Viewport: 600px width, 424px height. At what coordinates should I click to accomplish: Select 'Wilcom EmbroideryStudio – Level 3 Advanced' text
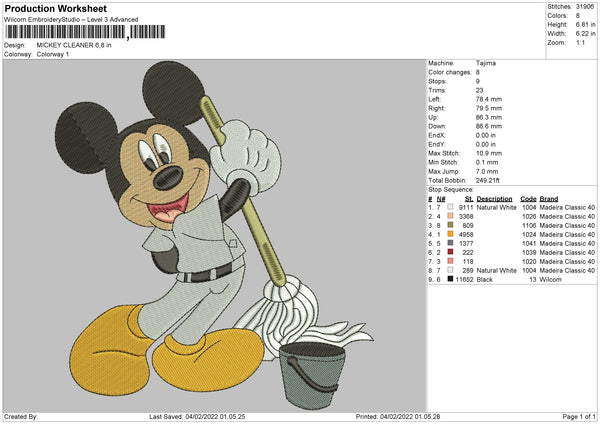(x=71, y=20)
